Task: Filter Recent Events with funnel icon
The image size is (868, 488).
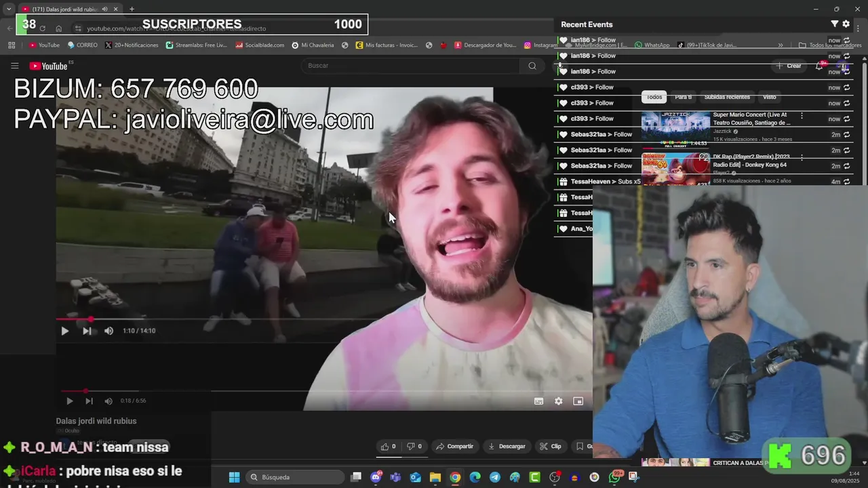Action: tap(835, 24)
